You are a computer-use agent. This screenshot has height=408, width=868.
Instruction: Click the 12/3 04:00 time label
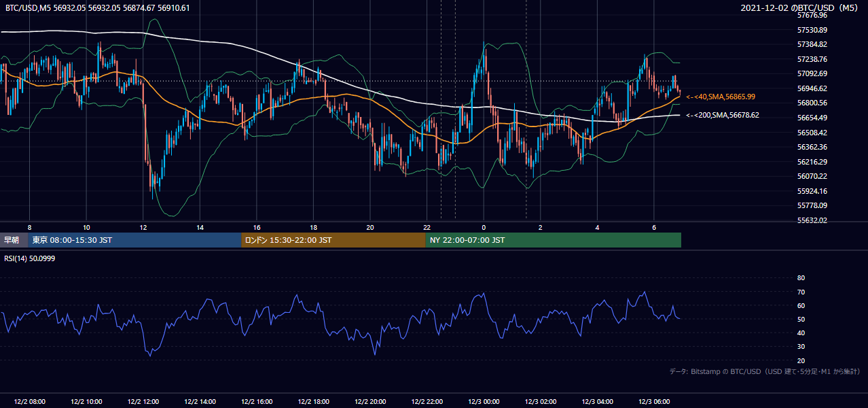point(597,402)
